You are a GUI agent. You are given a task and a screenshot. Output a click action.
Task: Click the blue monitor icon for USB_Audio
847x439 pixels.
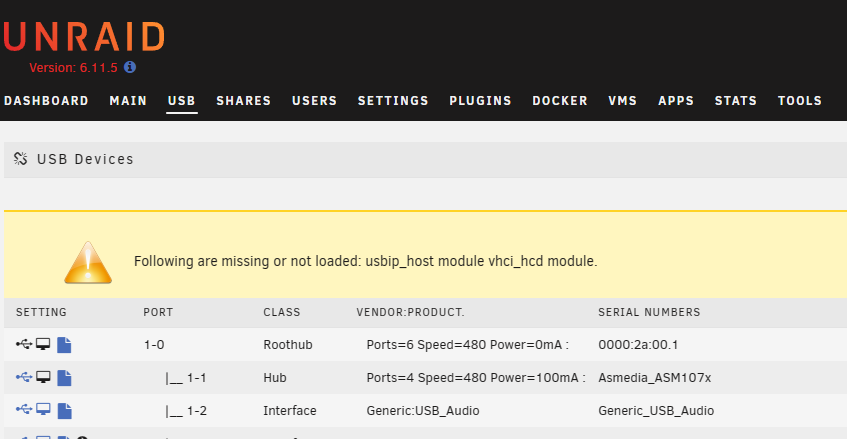(43, 410)
